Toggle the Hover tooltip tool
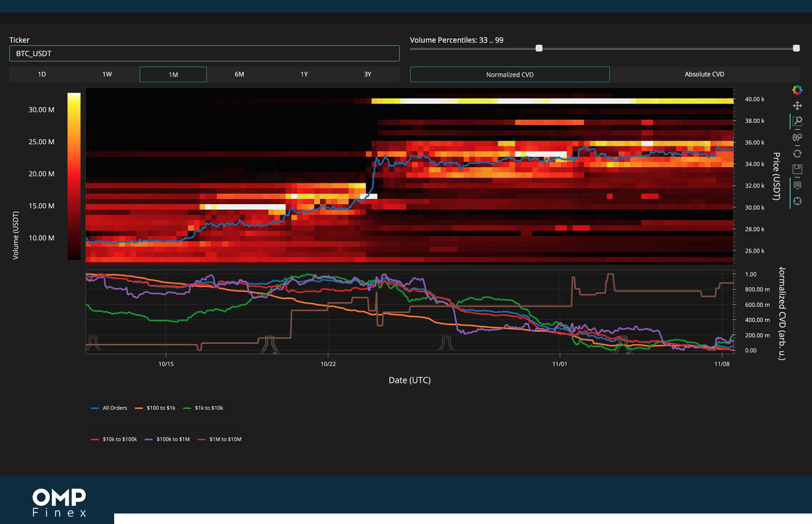The image size is (812, 524). pos(797,185)
